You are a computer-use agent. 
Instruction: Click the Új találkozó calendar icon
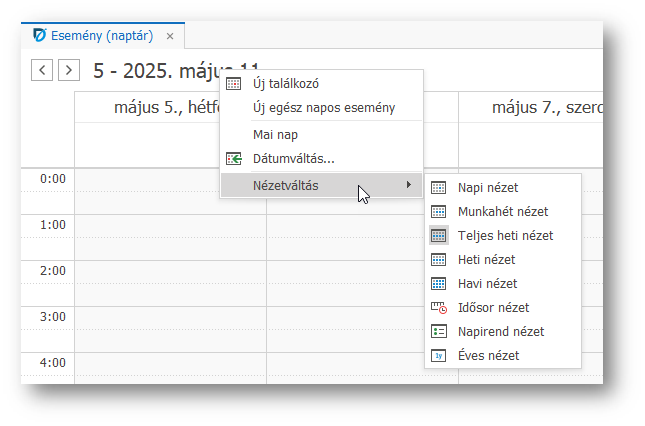[234, 84]
